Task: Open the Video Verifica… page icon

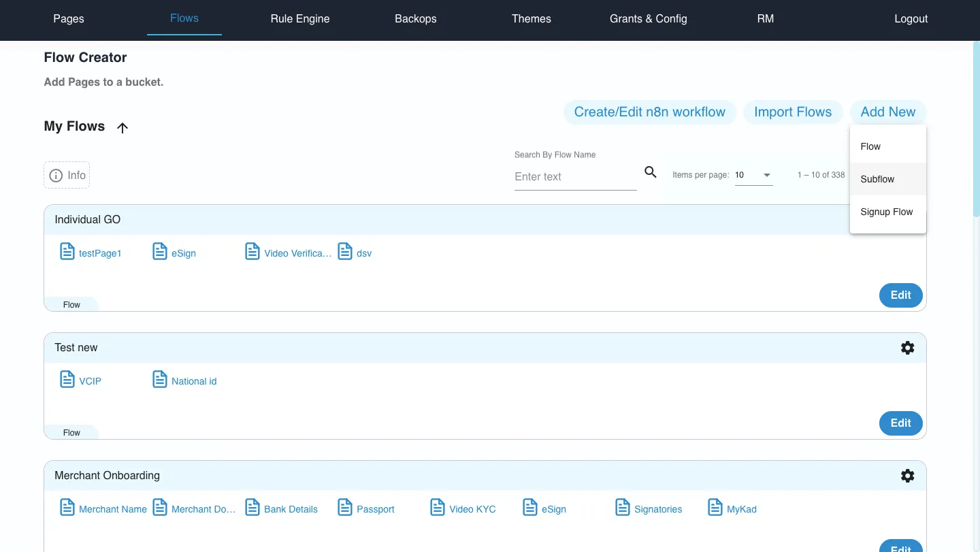Action: [x=252, y=252]
